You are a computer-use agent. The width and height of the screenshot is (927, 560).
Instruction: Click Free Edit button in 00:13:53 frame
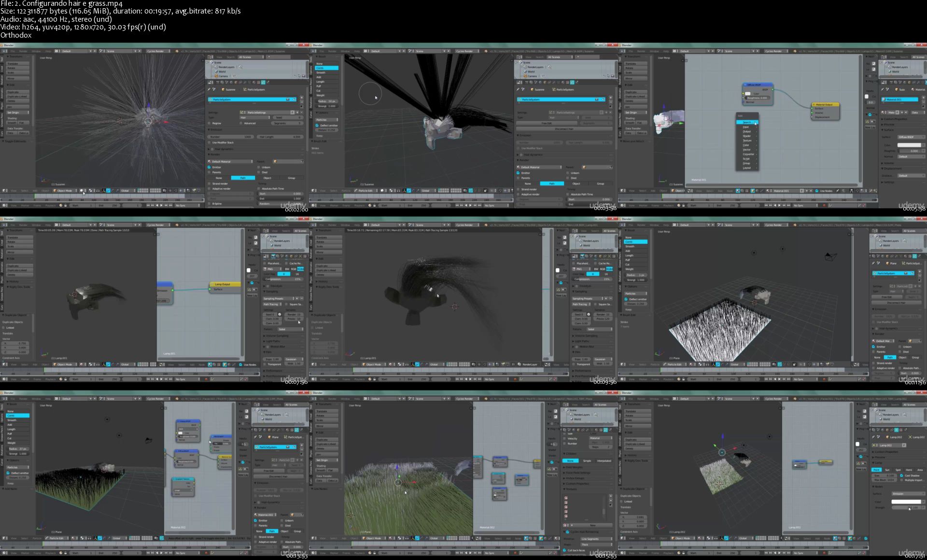pyautogui.click(x=269, y=471)
